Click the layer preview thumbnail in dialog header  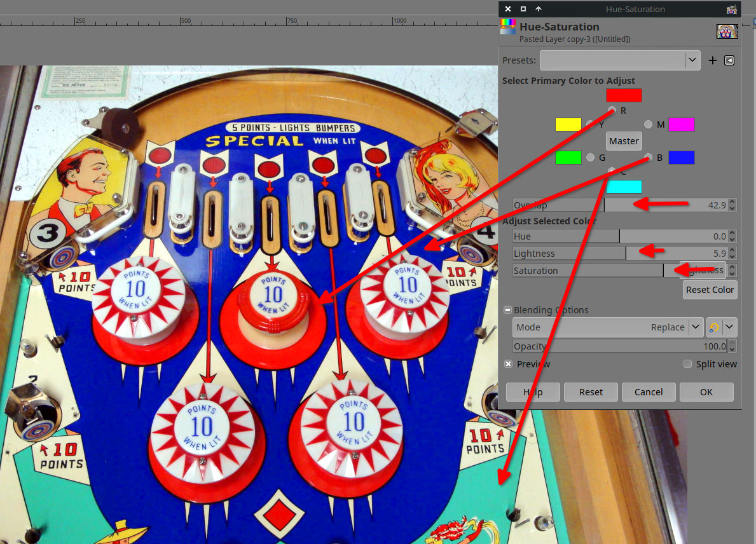tap(727, 31)
